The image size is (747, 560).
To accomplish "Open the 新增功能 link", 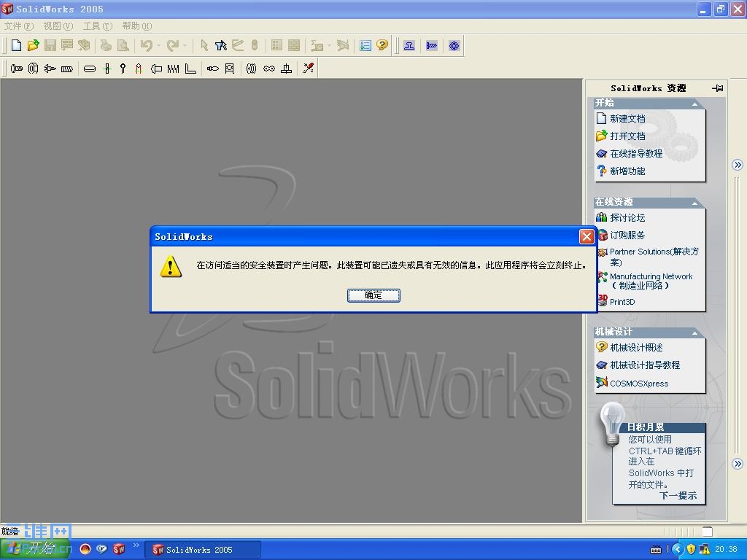I will tap(627, 171).
